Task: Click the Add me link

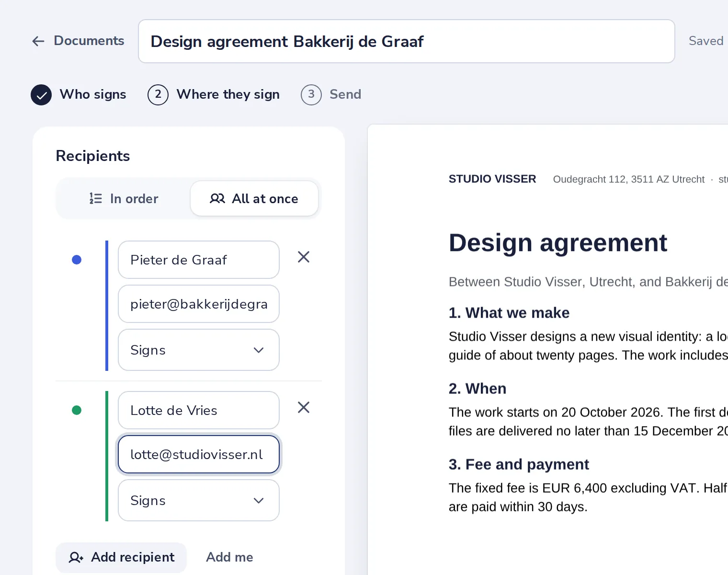Action: tap(229, 557)
